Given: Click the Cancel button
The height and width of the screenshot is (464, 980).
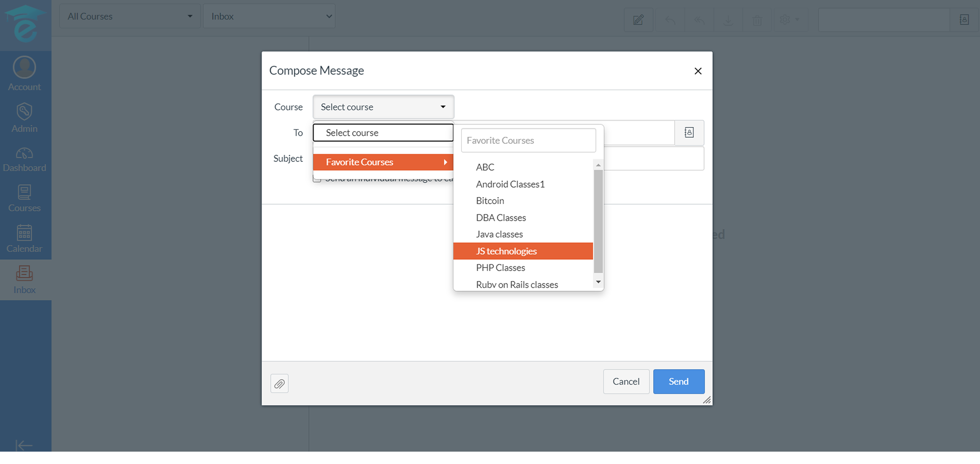Looking at the screenshot, I should click(x=626, y=382).
